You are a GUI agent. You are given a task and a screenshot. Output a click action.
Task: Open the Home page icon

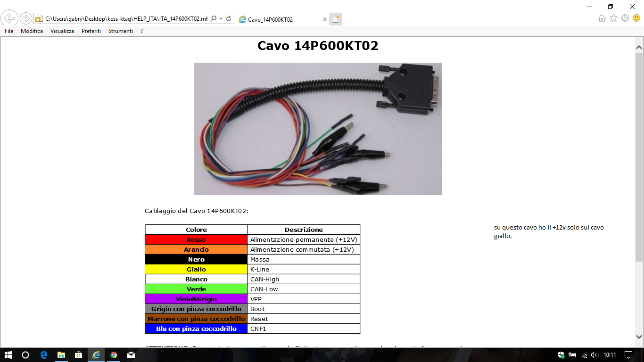(x=602, y=18)
